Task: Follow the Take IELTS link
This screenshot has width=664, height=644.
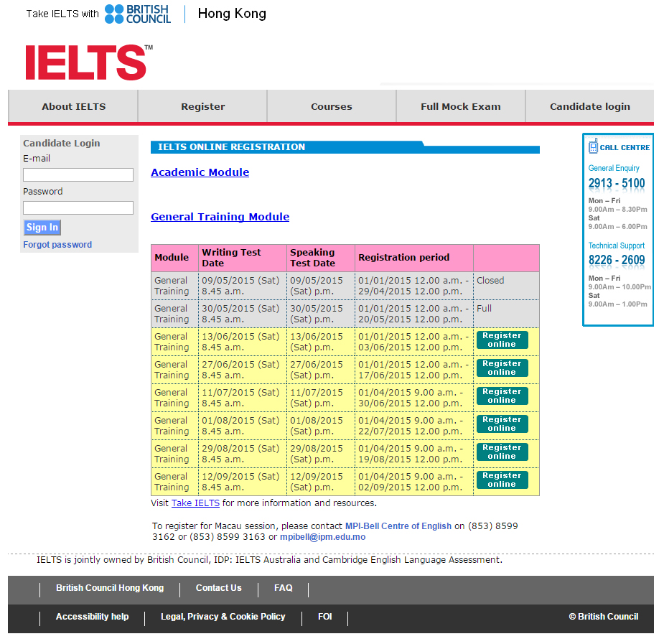Action: point(195,503)
